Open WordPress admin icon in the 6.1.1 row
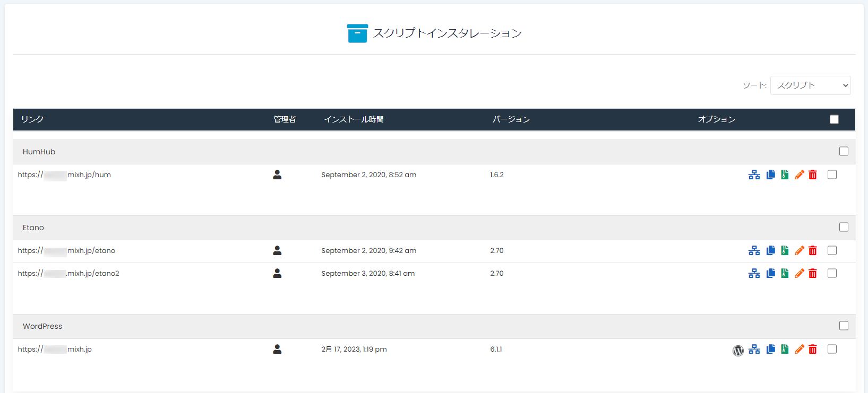868x393 pixels. pyautogui.click(x=738, y=350)
